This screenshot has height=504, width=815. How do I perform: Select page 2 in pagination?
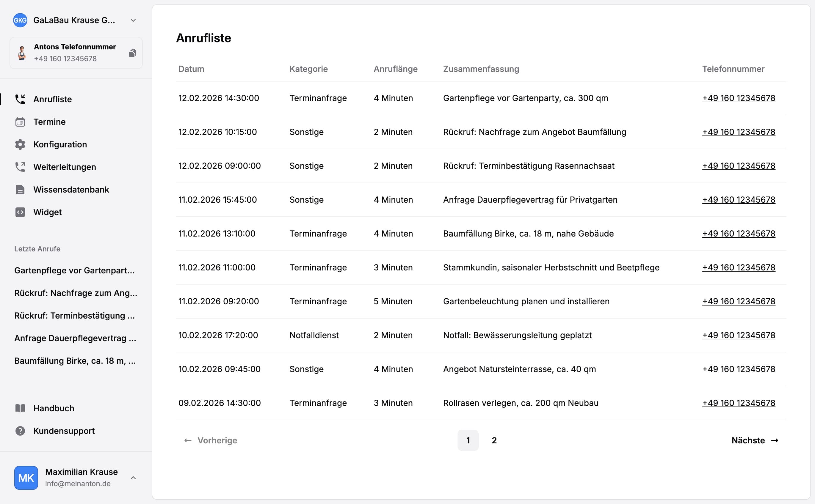494,440
